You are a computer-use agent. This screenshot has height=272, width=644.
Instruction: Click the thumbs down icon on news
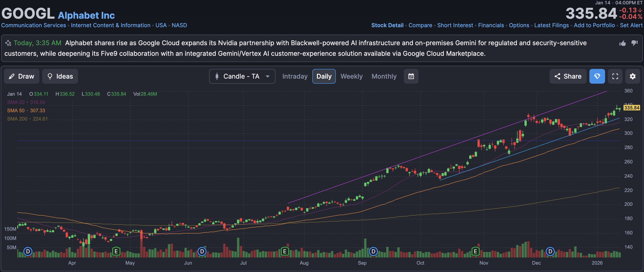click(634, 43)
